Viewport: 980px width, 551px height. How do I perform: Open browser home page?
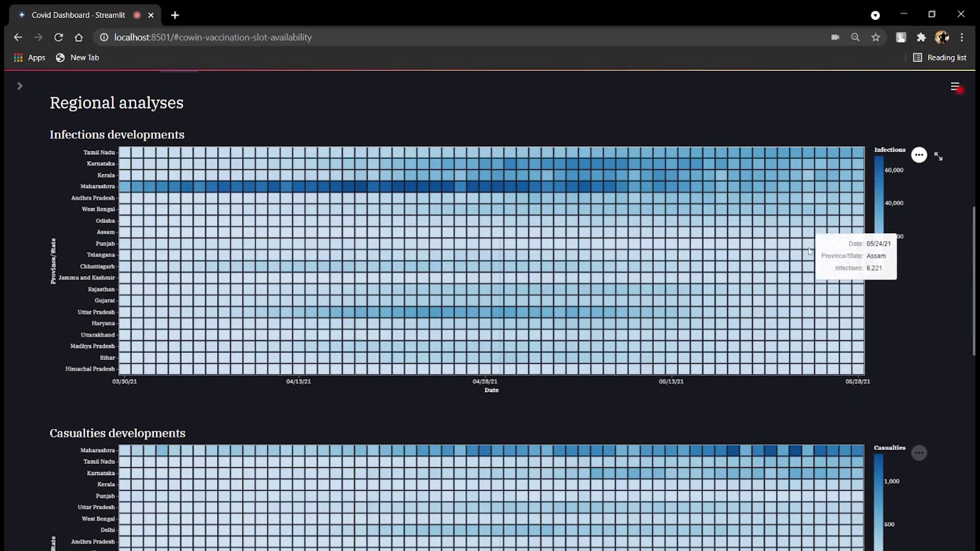[x=79, y=37]
